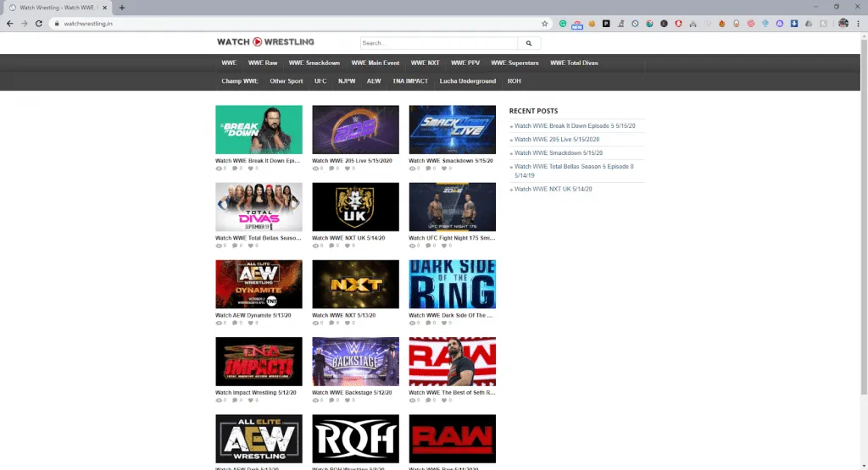The image size is (868, 470).
Task: Open recent post Break It Down Episode 5
Action: coord(575,126)
